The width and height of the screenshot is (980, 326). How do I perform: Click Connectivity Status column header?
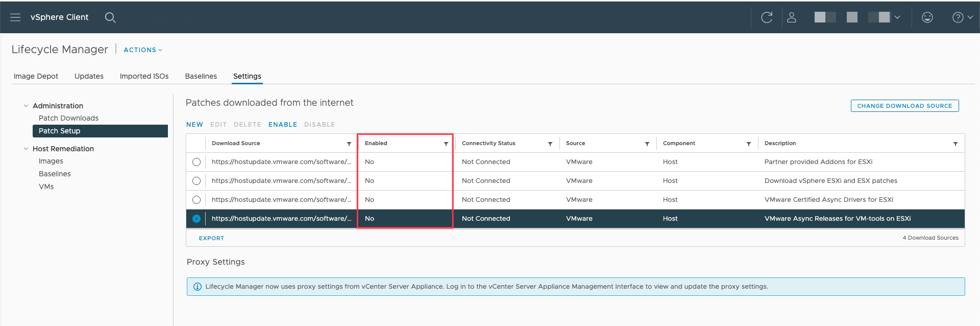(488, 144)
